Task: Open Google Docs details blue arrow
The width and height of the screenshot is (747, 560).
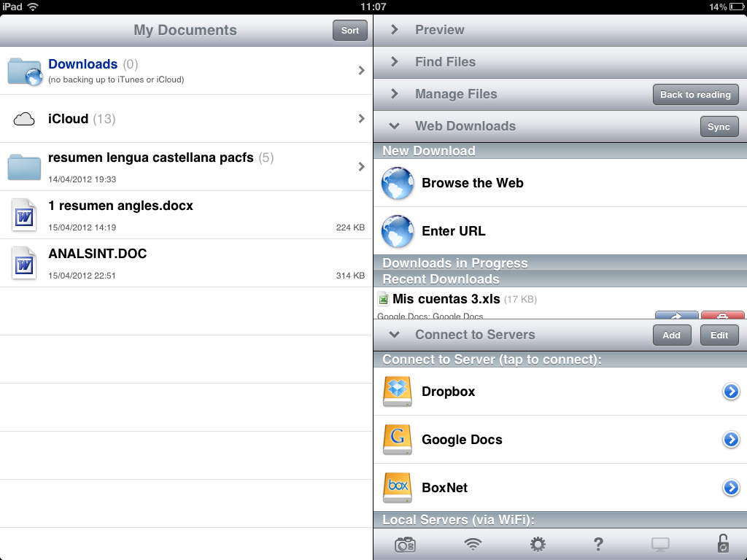Action: 731,440
